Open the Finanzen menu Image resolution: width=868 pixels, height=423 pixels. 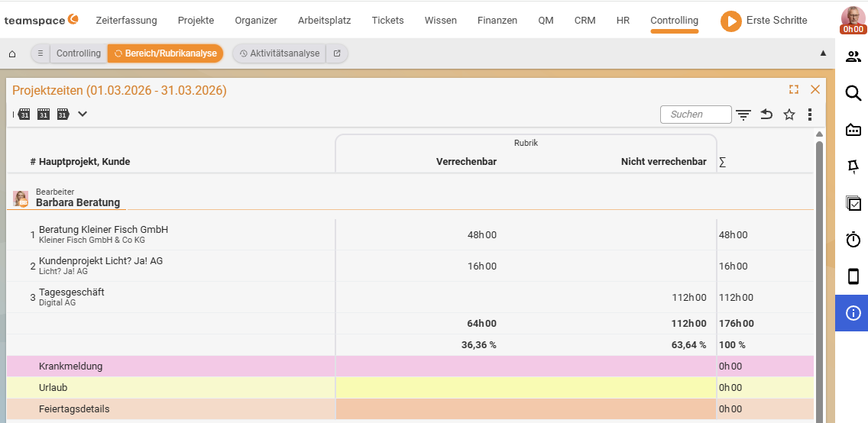497,21
